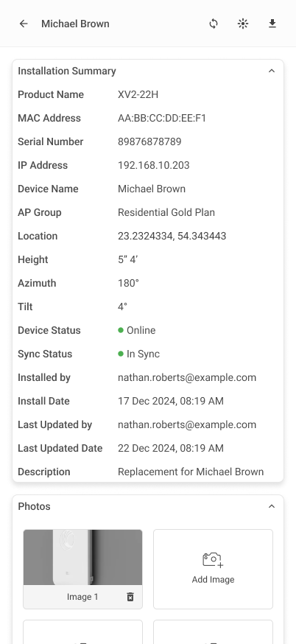
Task: Select the XV2-22H product name value
Action: pos(138,94)
